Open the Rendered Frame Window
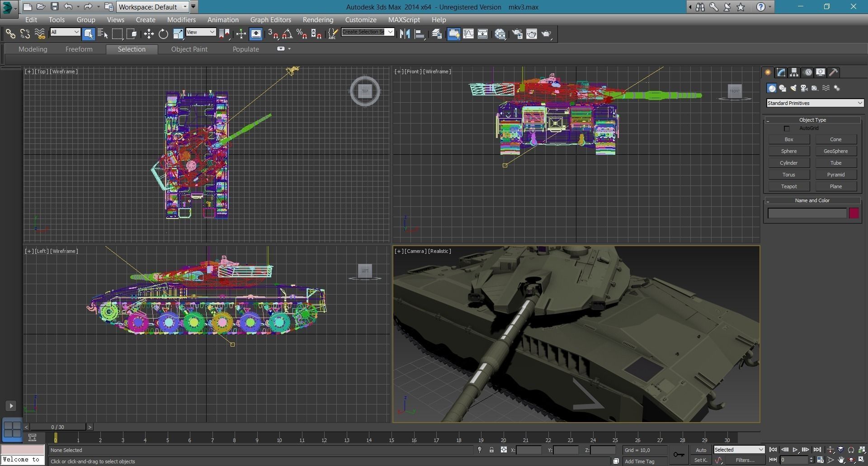This screenshot has height=466, width=868. click(532, 34)
